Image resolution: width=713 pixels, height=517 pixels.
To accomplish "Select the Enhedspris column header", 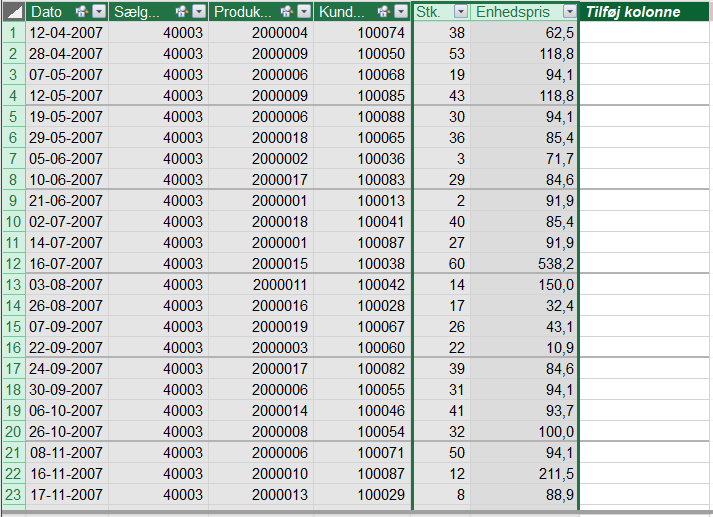I will point(524,12).
